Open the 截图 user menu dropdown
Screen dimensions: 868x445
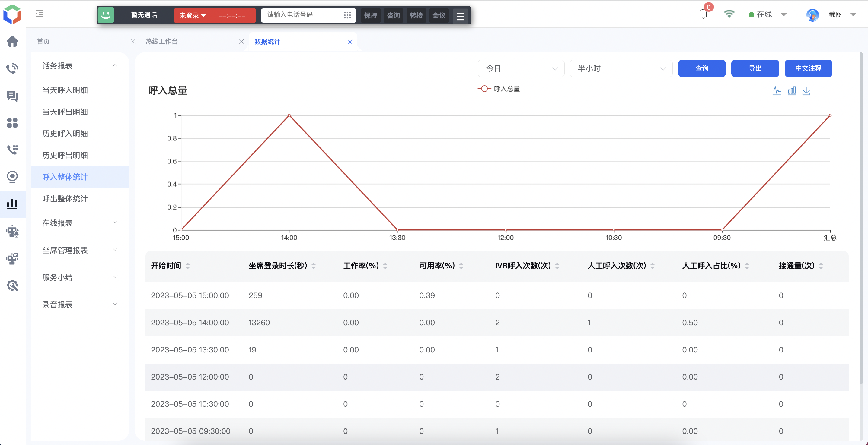[842, 14]
